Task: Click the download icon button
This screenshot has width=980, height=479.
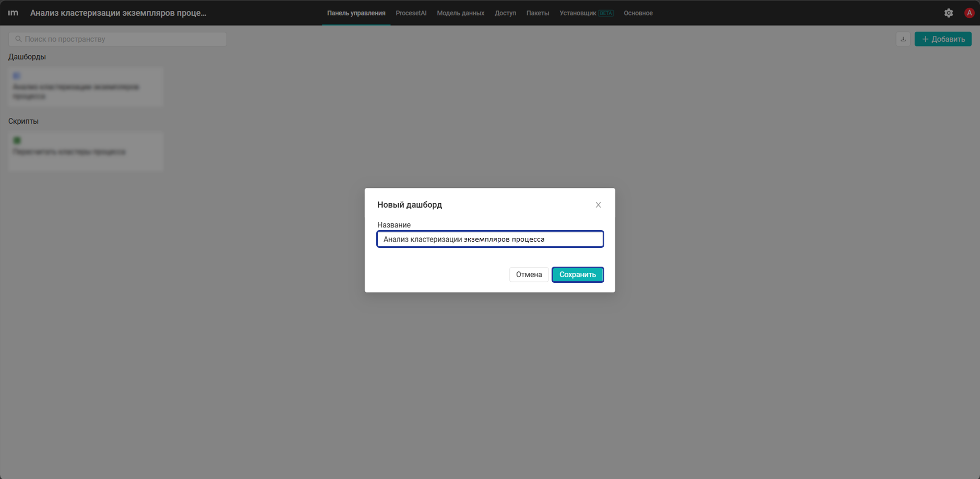Action: (903, 39)
